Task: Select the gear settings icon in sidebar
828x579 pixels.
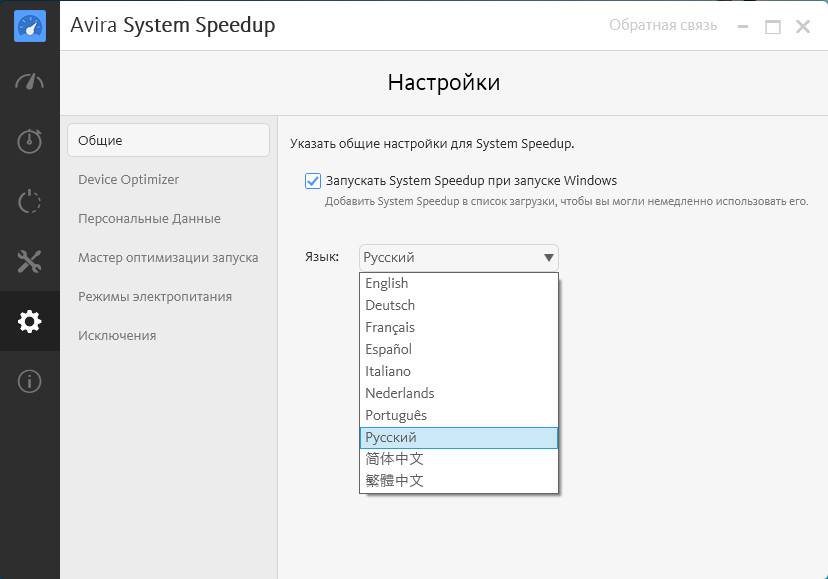Action: pyautogui.click(x=30, y=321)
